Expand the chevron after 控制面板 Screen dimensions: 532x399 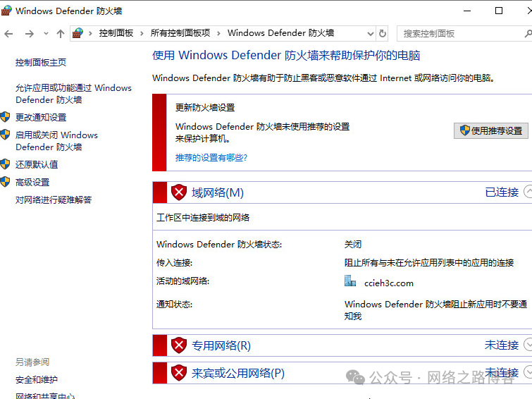point(142,33)
